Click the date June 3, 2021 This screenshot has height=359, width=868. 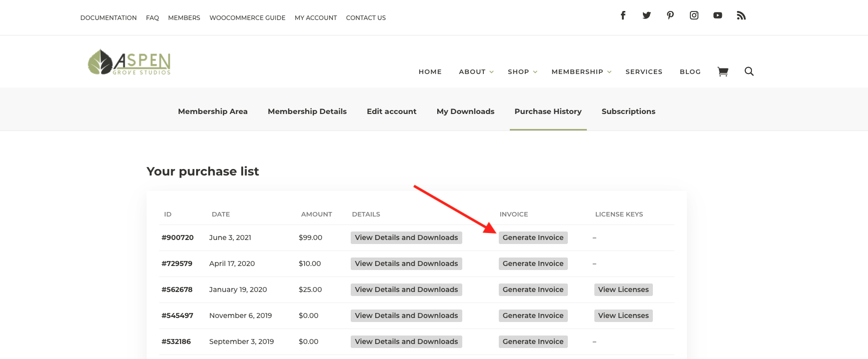click(x=230, y=237)
